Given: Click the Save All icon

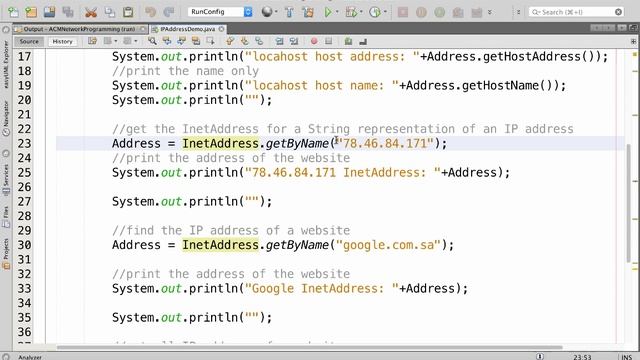Looking at the screenshot, I should click(68, 12).
